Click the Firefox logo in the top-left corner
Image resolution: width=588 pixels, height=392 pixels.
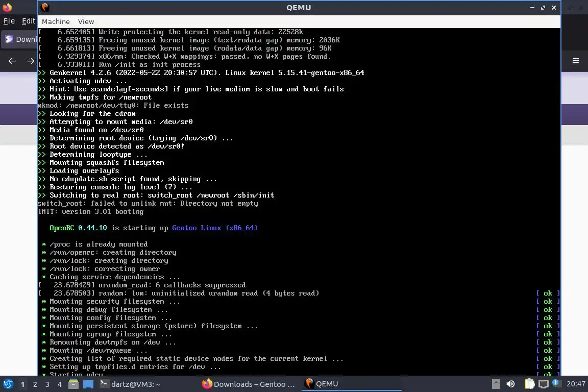pos(7,8)
